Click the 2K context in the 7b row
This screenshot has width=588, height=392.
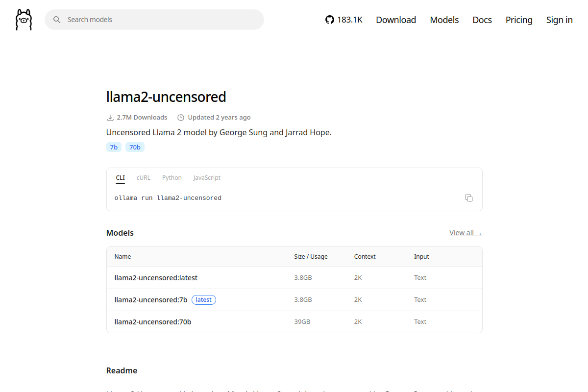coord(358,300)
